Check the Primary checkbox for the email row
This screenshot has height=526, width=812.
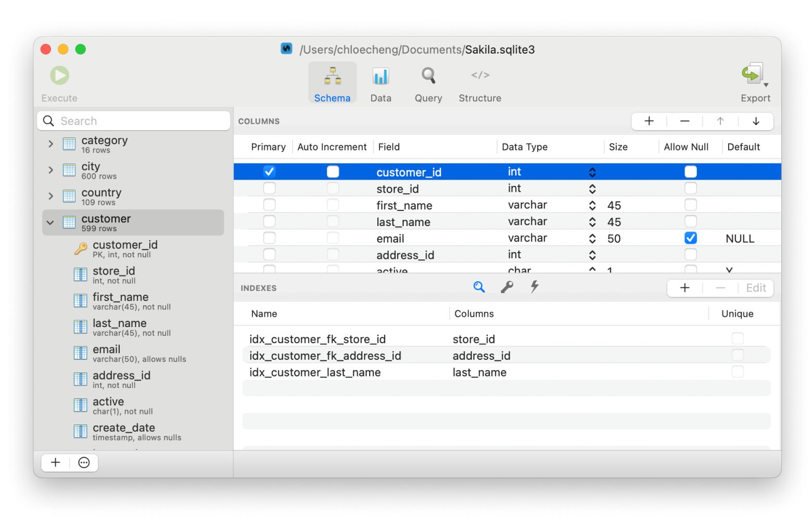269,238
